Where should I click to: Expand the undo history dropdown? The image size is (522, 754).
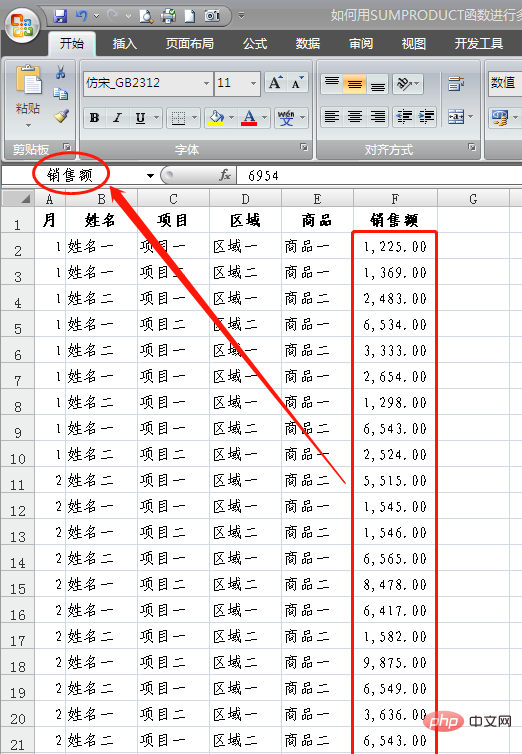coord(96,16)
